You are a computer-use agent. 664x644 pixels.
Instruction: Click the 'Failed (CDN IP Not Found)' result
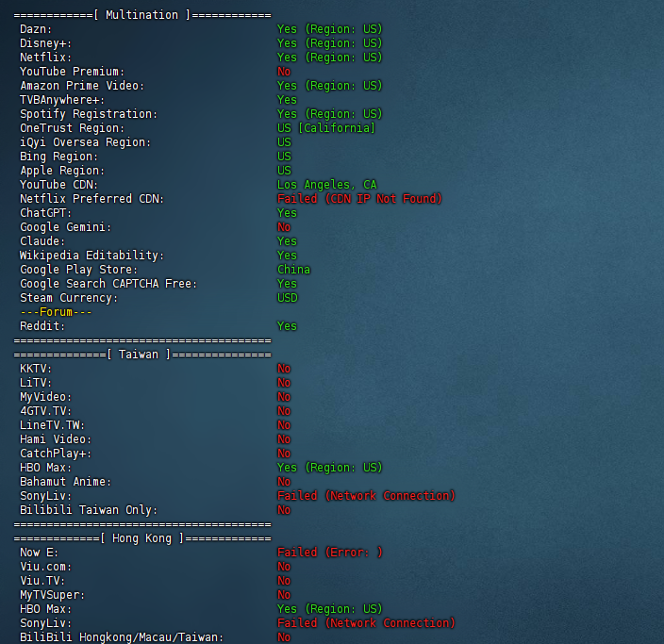click(359, 199)
